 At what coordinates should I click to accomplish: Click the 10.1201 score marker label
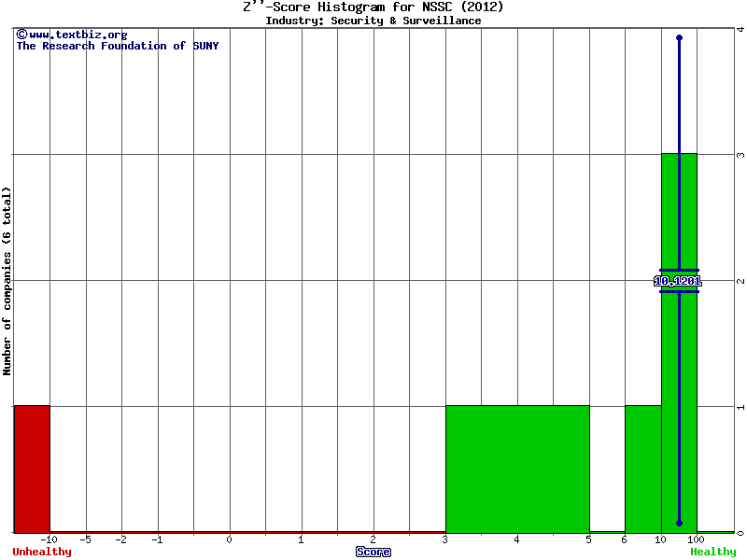pos(678,282)
